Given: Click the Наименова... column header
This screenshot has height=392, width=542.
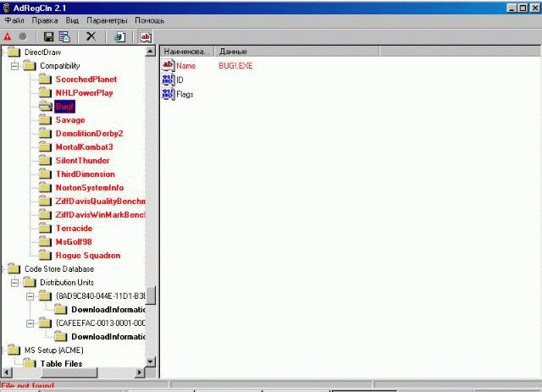Looking at the screenshot, I should pyautogui.click(x=187, y=52).
